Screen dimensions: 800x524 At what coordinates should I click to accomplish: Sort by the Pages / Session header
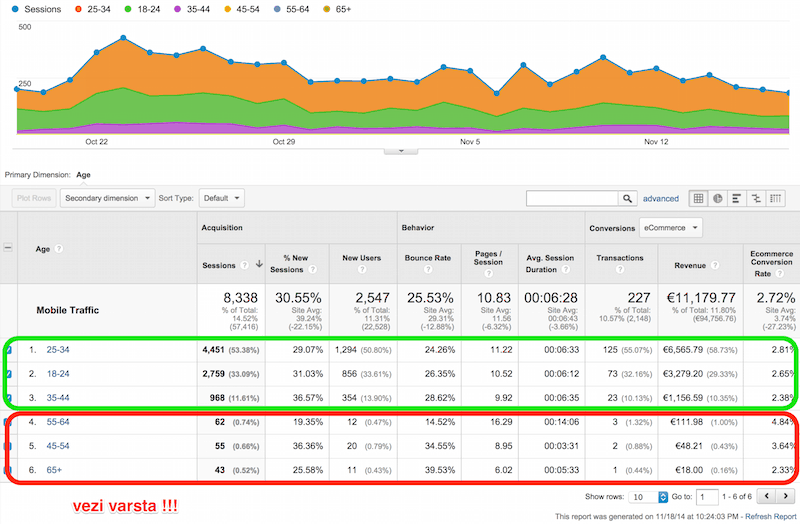pos(488,258)
